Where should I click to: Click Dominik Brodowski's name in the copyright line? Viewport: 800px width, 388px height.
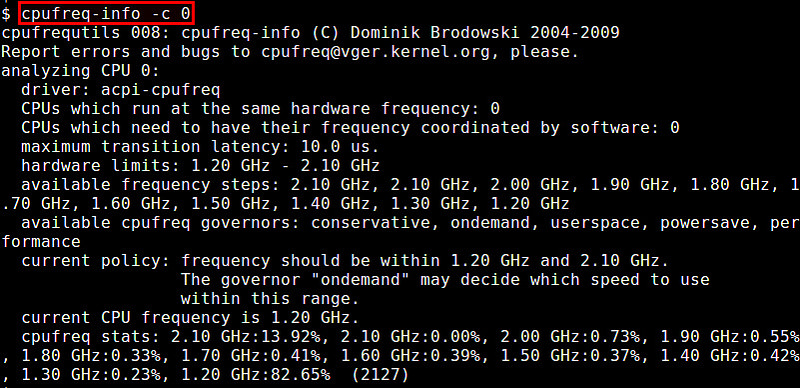[436, 33]
